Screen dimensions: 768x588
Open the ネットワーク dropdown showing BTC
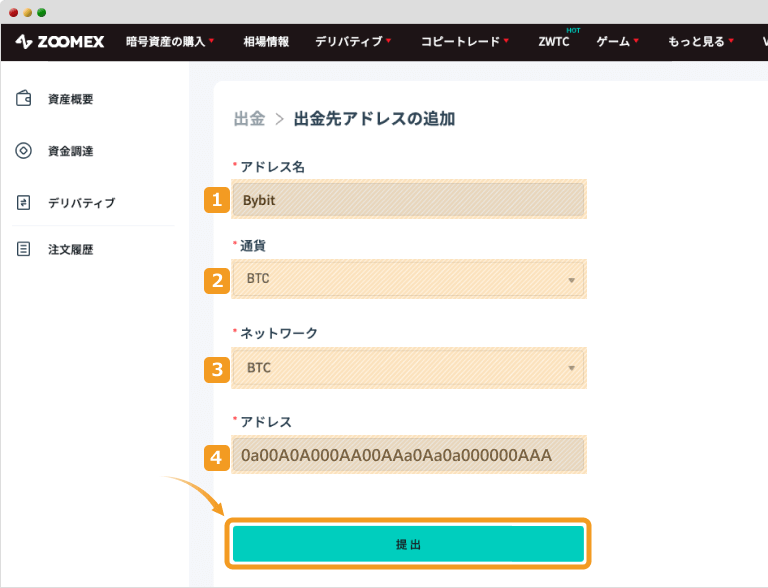tap(408, 368)
